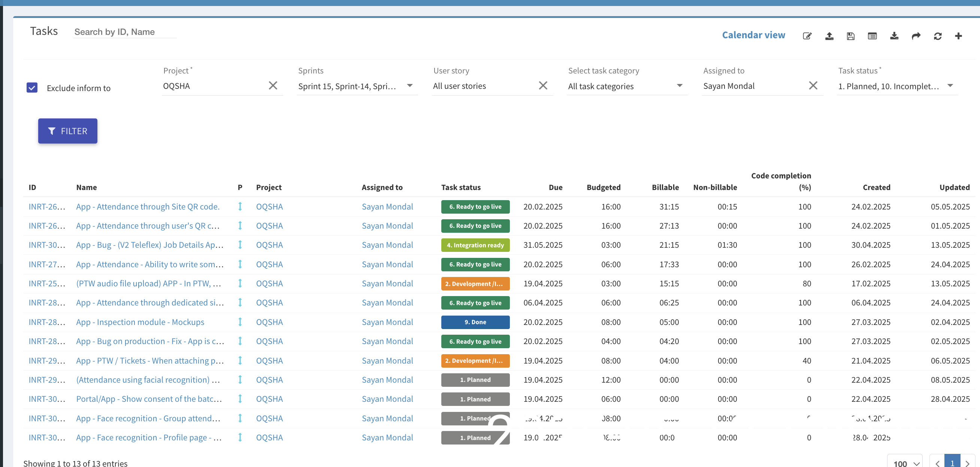Open the Sprints dropdown

click(409, 85)
